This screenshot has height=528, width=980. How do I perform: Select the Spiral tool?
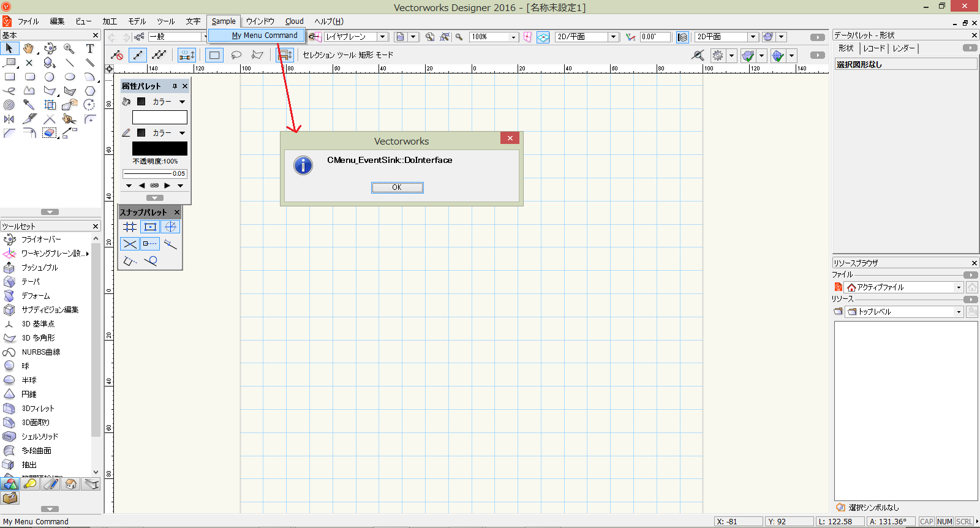click(x=9, y=105)
